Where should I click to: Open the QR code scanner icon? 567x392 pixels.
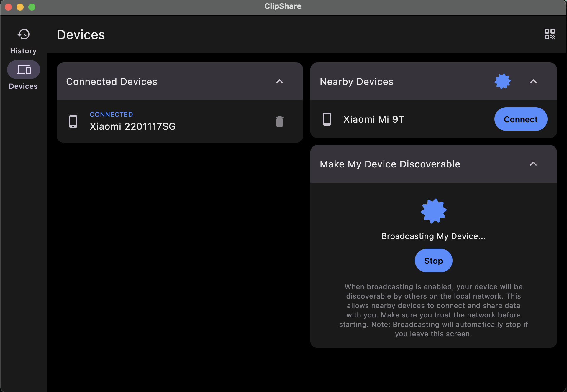click(x=550, y=34)
